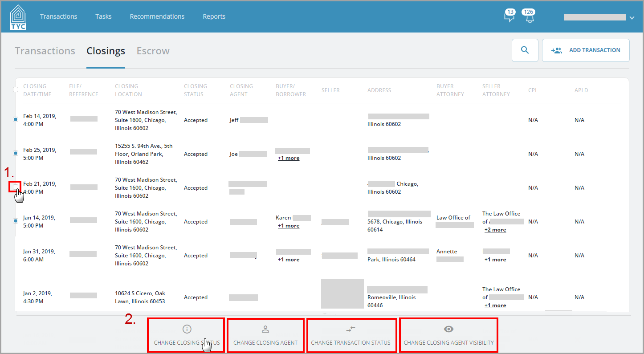Open search on the Closings list
Viewport: 644px width, 354px height.
(x=525, y=50)
